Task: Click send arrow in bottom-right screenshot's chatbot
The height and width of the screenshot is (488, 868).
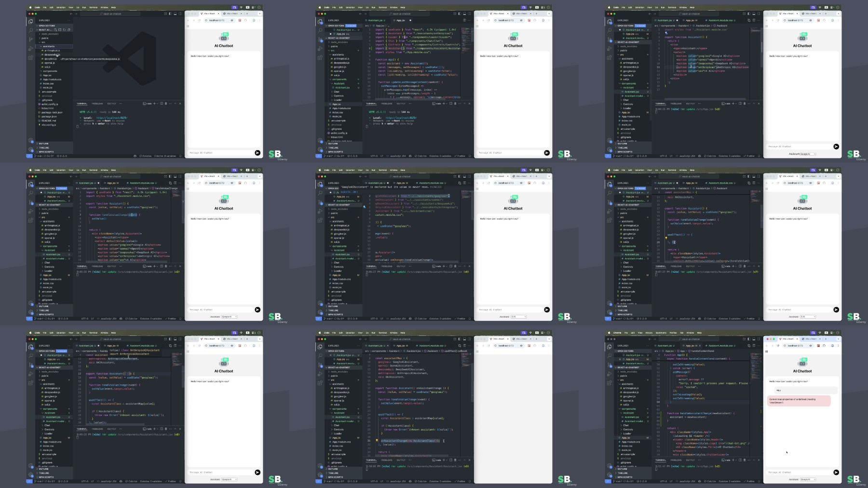Action: (x=836, y=472)
